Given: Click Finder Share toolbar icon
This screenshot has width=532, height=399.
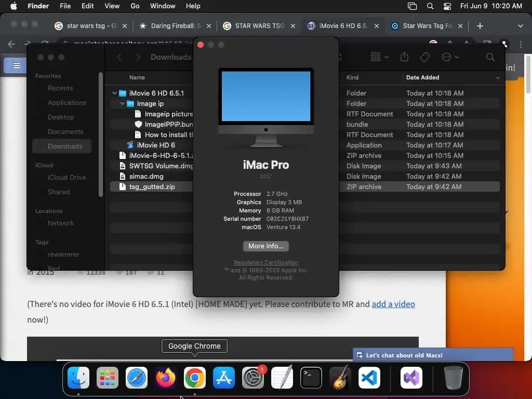Looking at the screenshot, I should point(404,57).
